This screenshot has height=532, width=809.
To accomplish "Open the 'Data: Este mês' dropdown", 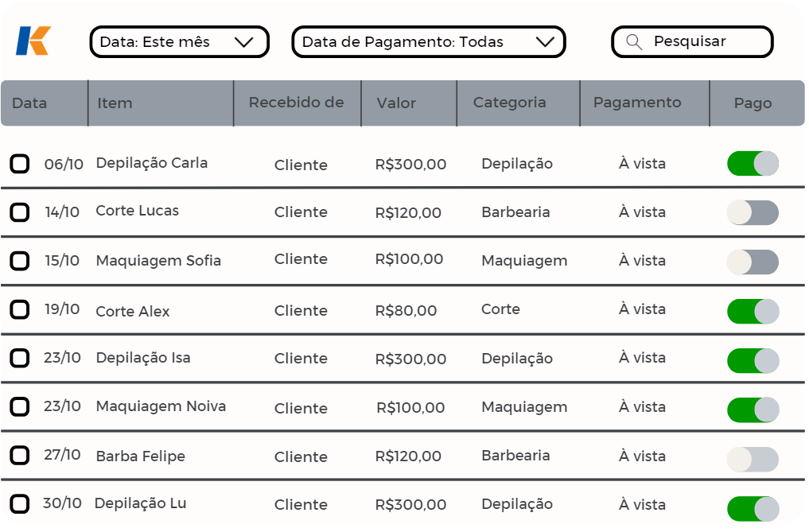I will (179, 42).
